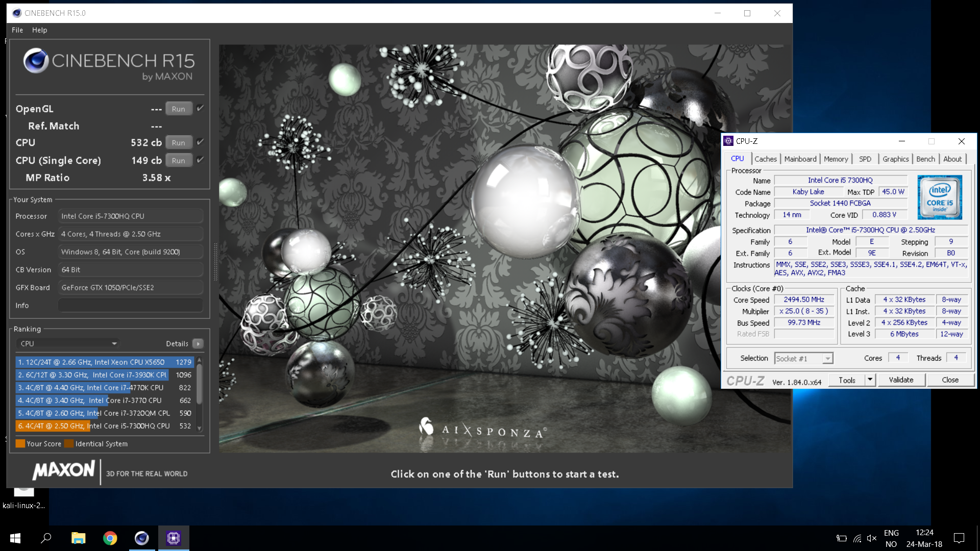Open the ranking CPU dropdown

coord(68,343)
